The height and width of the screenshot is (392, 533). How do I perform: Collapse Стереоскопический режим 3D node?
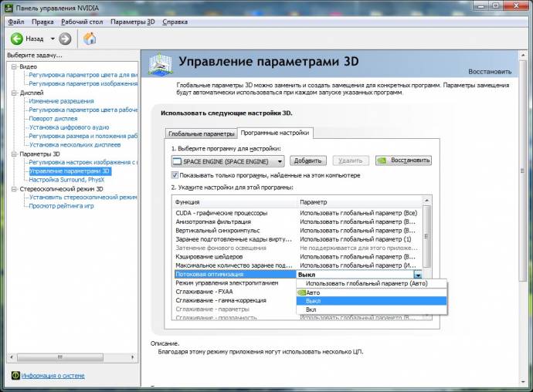(14, 189)
